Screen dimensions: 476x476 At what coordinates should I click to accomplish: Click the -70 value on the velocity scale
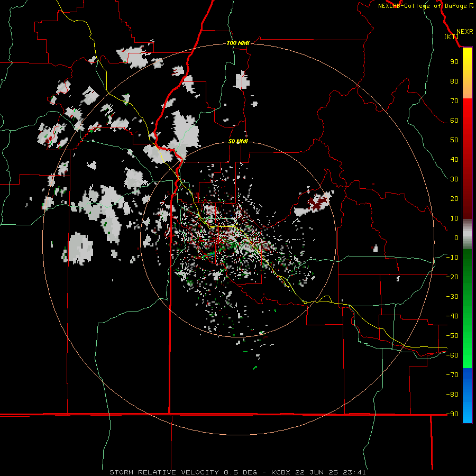452,374
